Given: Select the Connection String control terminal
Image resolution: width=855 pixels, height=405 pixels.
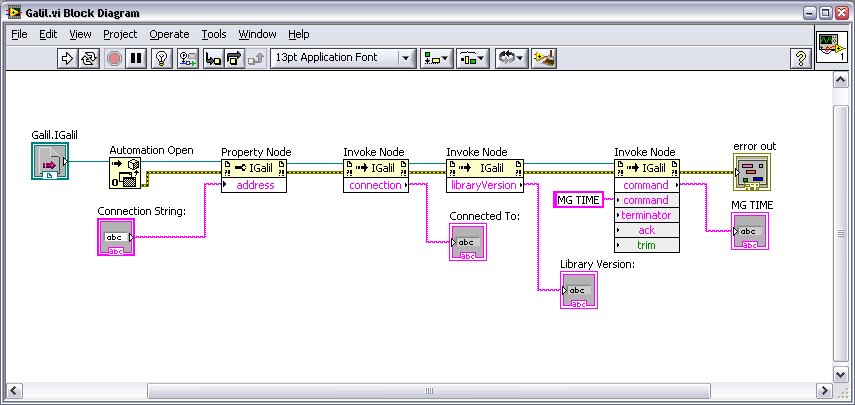Looking at the screenshot, I should click(x=116, y=237).
